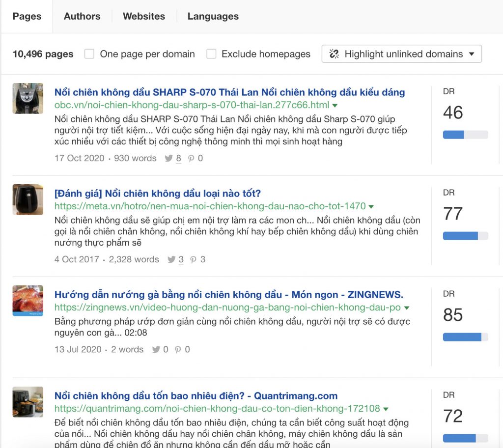Viewport: 503px width, 448px height.
Task: Click Twitter share count 8
Action: point(179,158)
